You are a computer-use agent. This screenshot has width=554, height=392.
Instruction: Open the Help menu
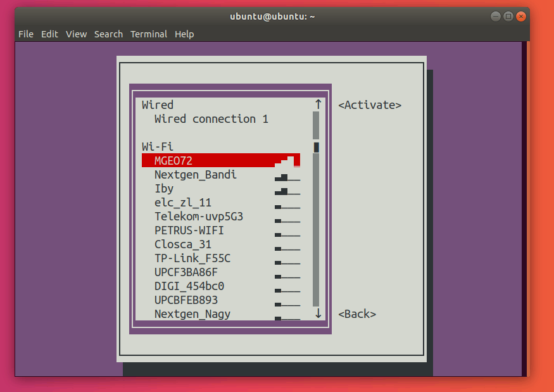click(184, 34)
